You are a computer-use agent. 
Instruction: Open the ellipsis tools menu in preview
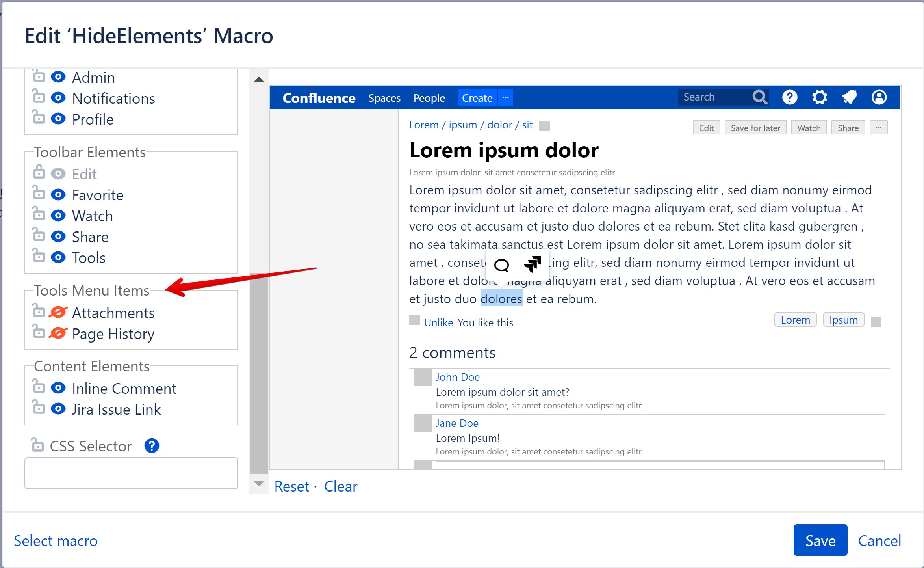(878, 128)
